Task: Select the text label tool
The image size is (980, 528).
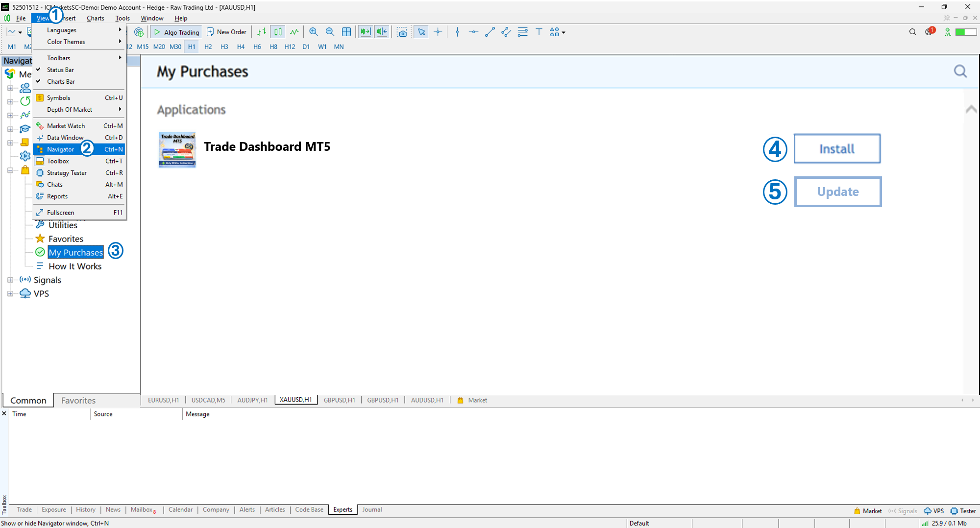Action: pyautogui.click(x=539, y=32)
